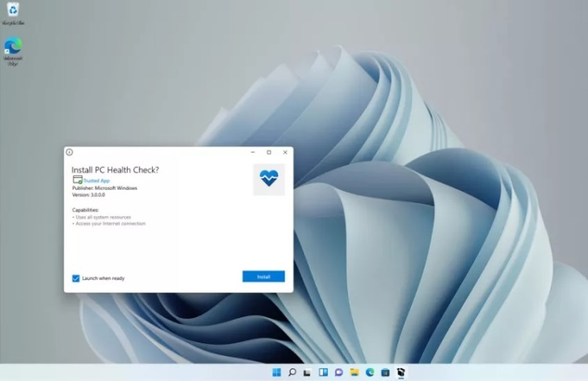
Task: Select the Recycle Bin desktop icon
Action: [13, 11]
